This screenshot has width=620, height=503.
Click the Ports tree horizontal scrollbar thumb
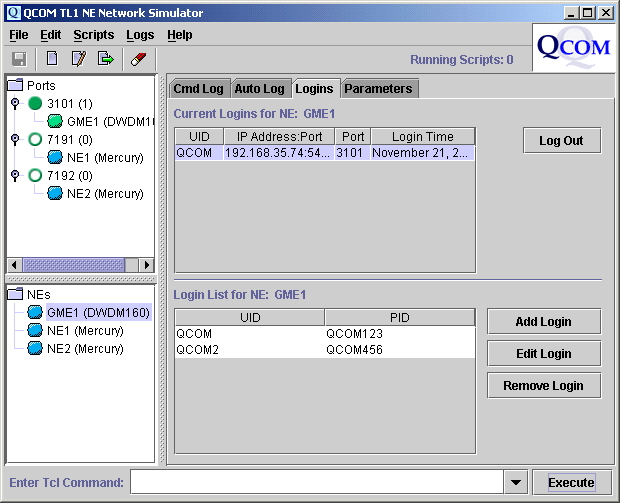coord(74,265)
